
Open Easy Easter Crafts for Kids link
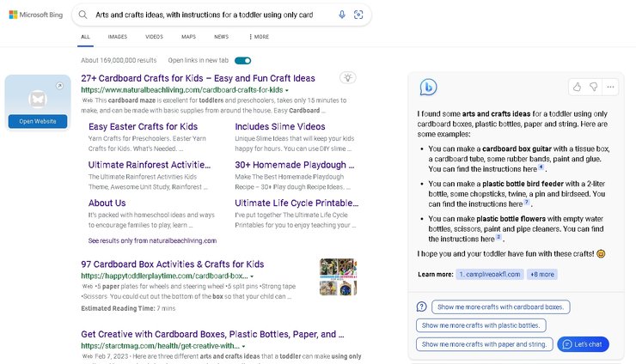point(144,126)
